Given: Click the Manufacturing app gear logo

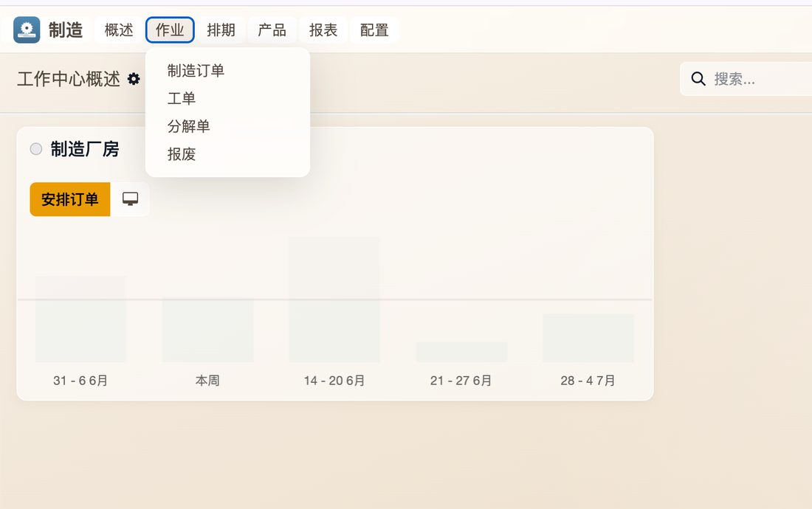Looking at the screenshot, I should point(27,30).
